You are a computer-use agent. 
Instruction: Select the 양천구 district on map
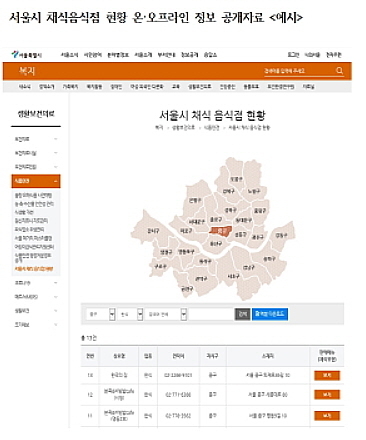[x=166, y=252]
